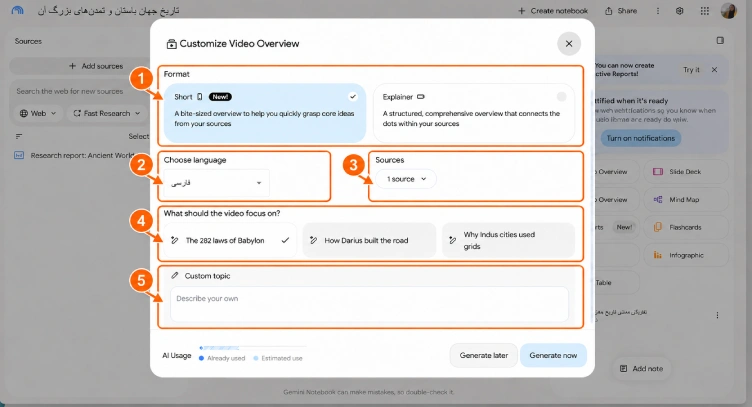Click the Mind Map icon

(x=658, y=199)
